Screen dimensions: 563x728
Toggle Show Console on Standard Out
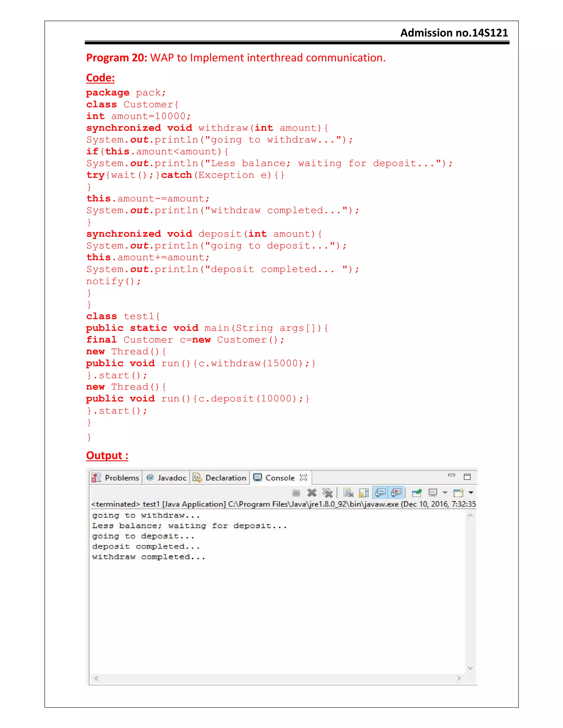point(380,492)
